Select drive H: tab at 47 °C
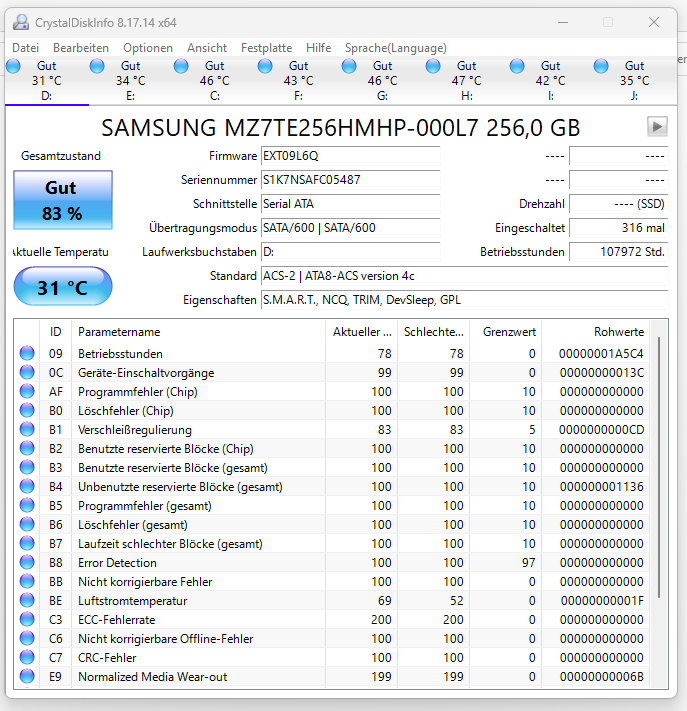687x711 pixels. click(467, 81)
